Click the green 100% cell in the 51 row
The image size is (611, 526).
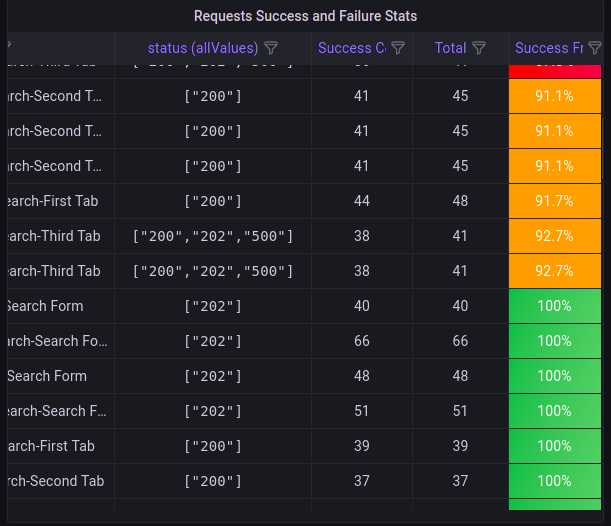pos(554,411)
